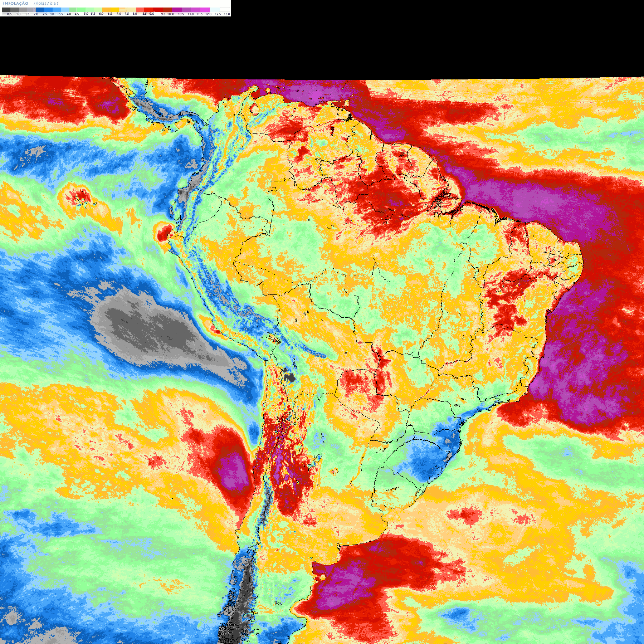Click the 1.0 legend value
Viewport: 644px width, 644px height.
pos(18,14)
